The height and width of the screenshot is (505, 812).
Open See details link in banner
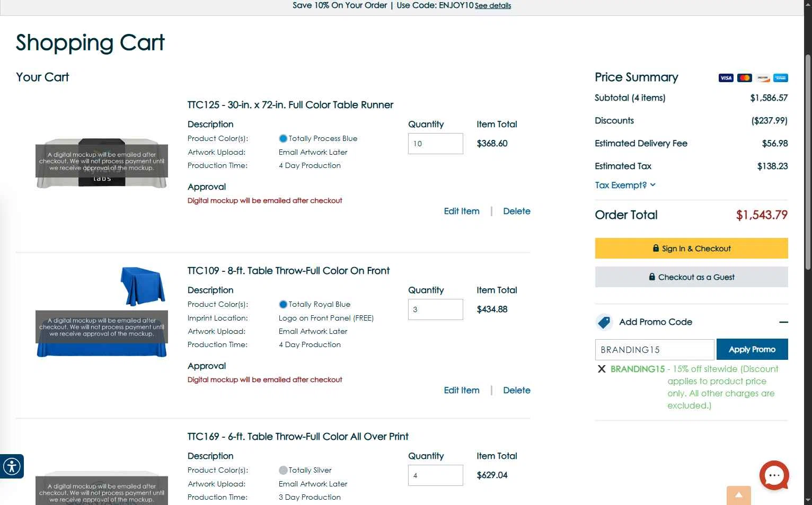tap(493, 6)
